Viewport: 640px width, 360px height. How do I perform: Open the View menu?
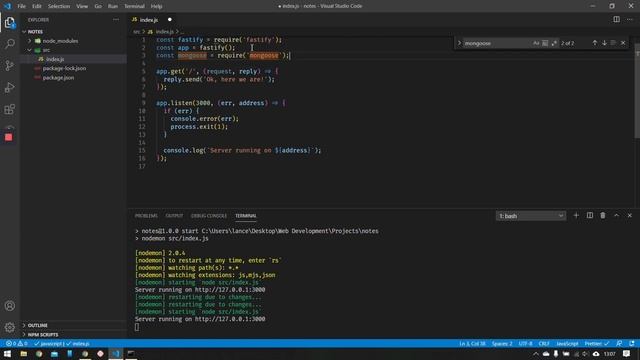(x=82, y=6)
